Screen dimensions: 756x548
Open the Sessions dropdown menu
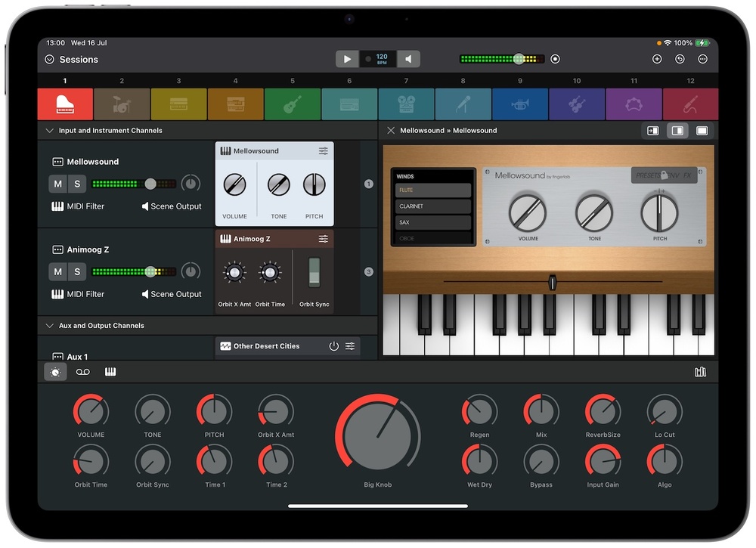tap(50, 60)
